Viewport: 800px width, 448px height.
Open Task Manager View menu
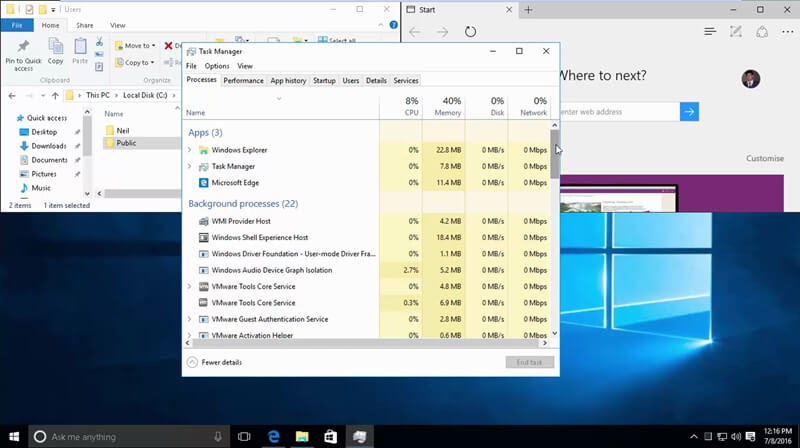tap(245, 66)
